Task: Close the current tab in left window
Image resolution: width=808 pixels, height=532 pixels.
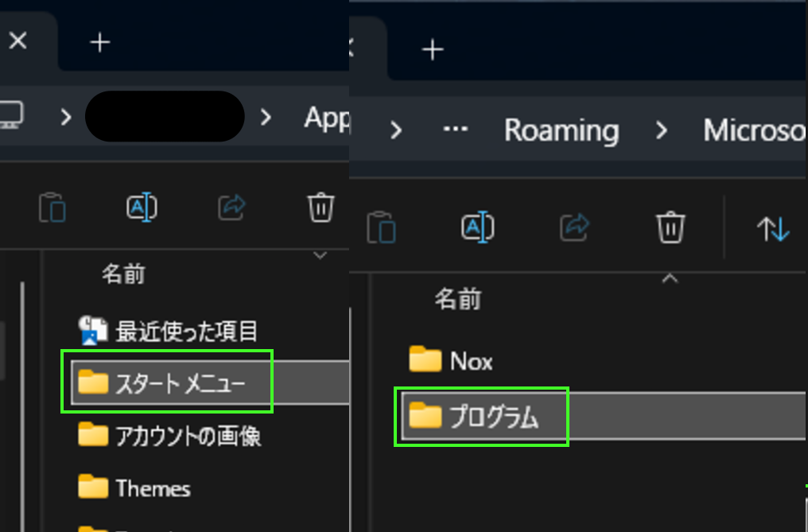Action: pyautogui.click(x=18, y=41)
